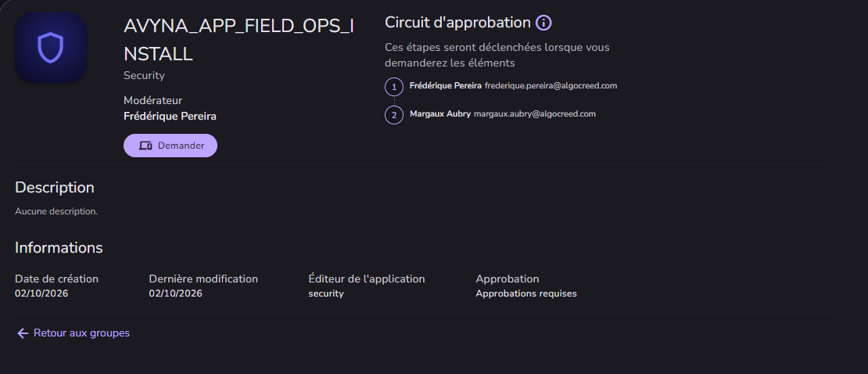Click frederique.pereira@algocreed.com email
This screenshot has width=868, height=374.
(x=551, y=86)
